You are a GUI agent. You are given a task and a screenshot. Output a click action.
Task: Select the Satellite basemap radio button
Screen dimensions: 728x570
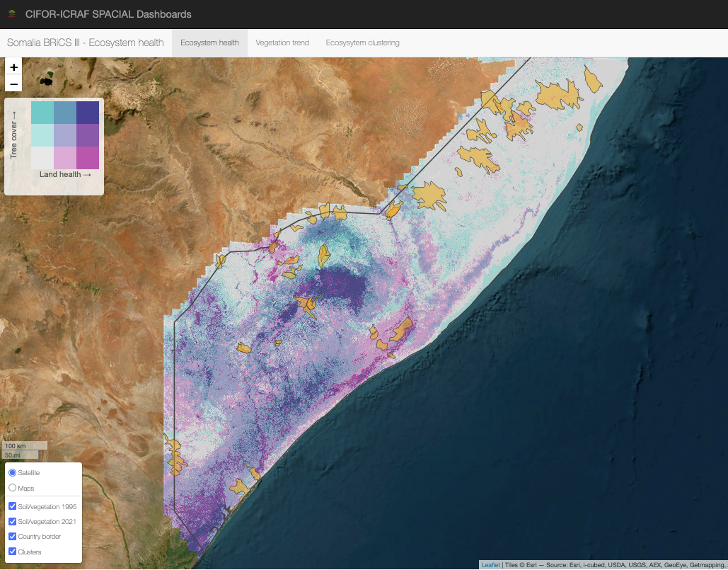coord(13,472)
